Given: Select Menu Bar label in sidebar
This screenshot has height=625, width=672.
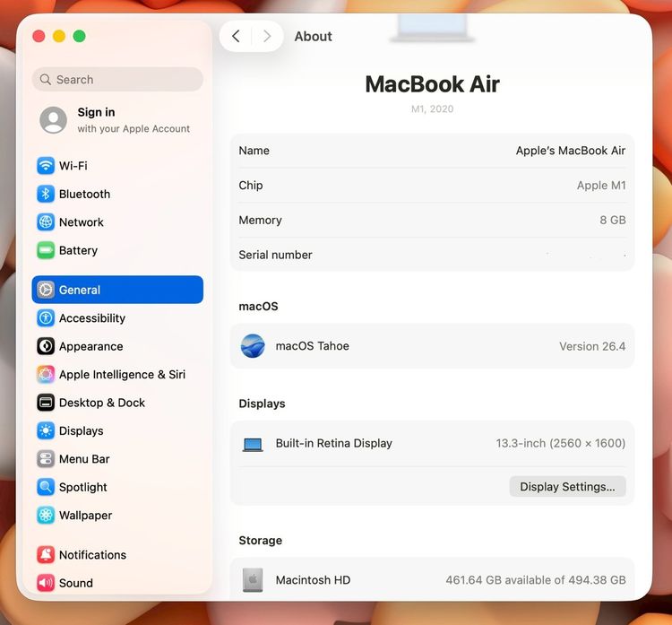Looking at the screenshot, I should pos(84,459).
